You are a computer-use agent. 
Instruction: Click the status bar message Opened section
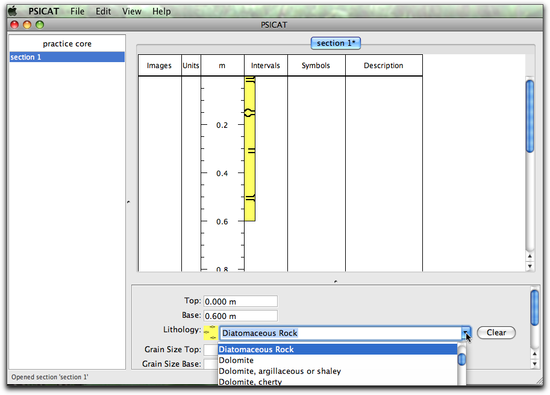pyautogui.click(x=49, y=377)
